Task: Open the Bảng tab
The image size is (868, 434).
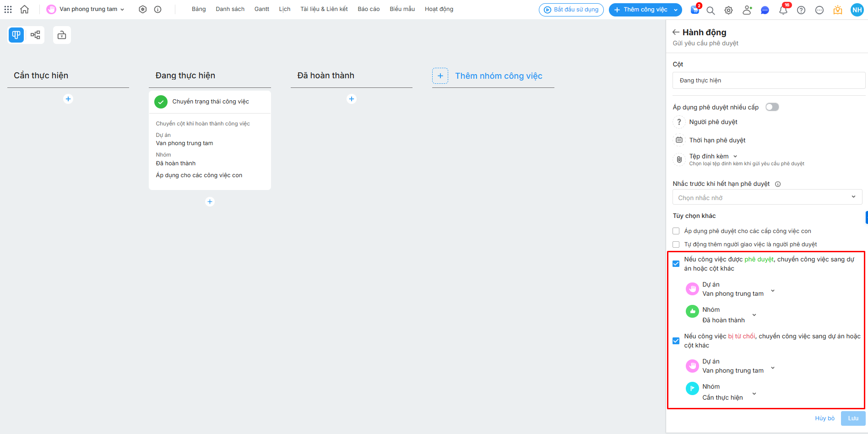Action: tap(199, 9)
